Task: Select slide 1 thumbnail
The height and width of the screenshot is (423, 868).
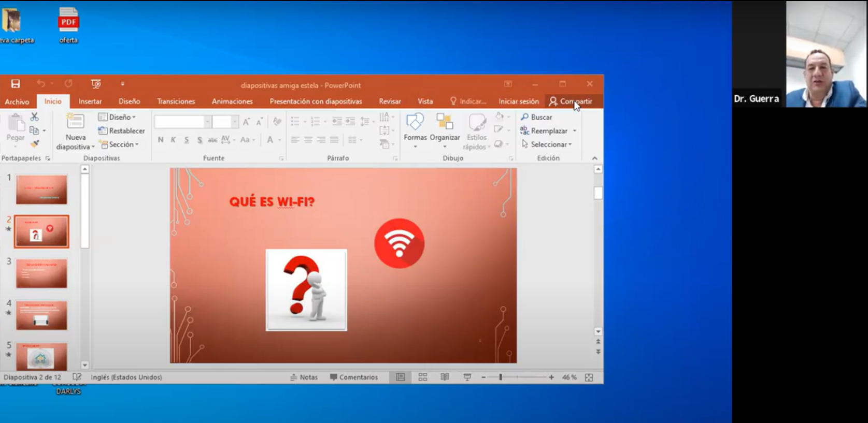Action: [41, 189]
